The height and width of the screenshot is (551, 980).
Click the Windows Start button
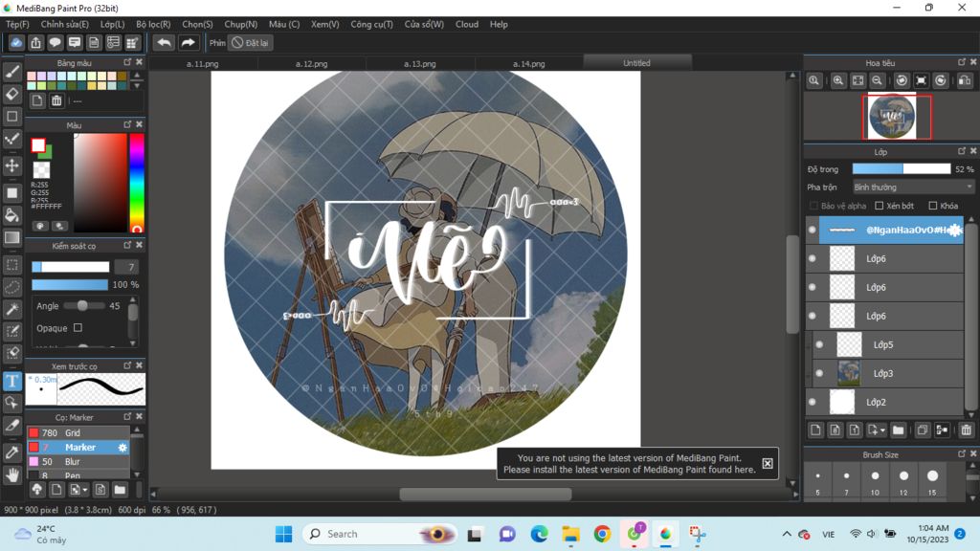(x=283, y=534)
